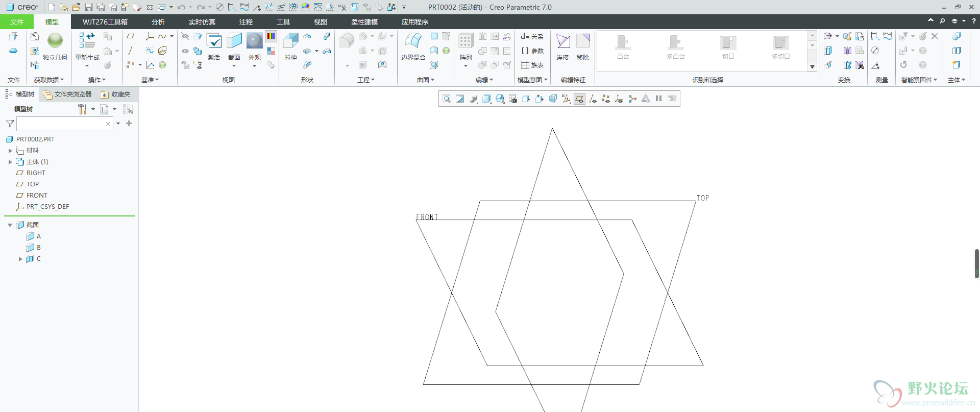This screenshot has height=412, width=980.
Task: Open the 阵列 (Pattern) dropdown arrow
Action: pyautogui.click(x=465, y=66)
